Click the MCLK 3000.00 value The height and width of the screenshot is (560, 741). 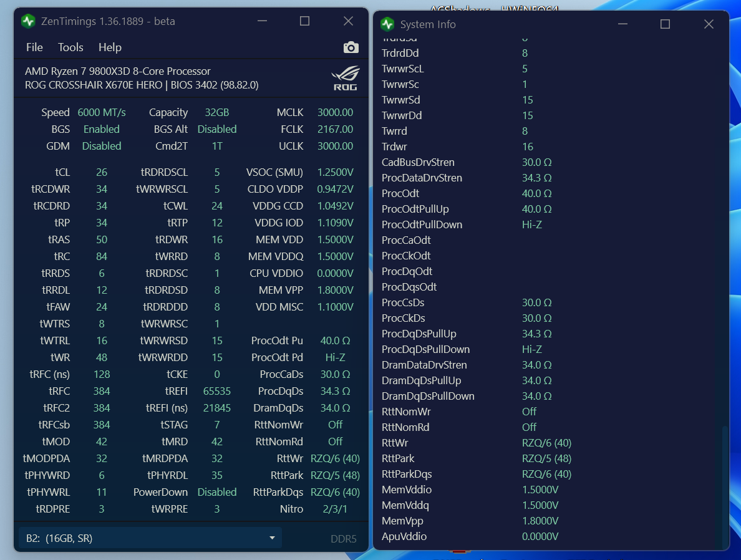point(335,112)
